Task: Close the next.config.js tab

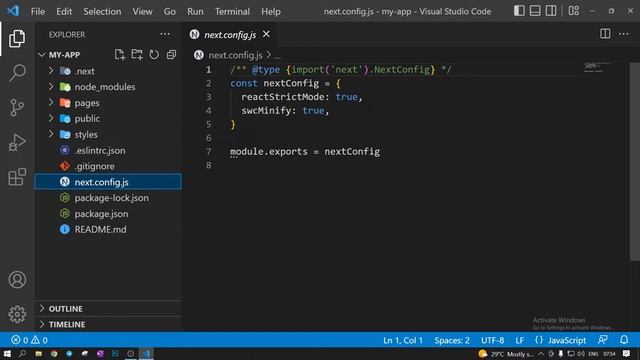Action: point(266,34)
